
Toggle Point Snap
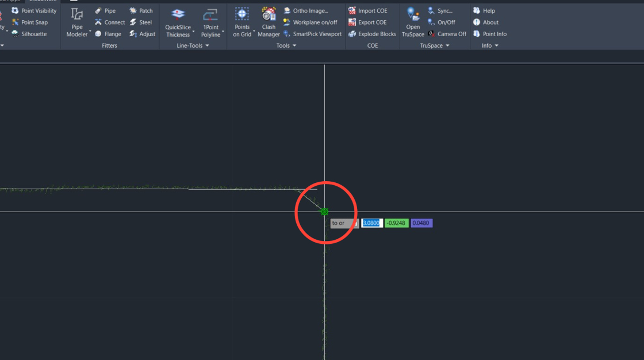point(29,22)
